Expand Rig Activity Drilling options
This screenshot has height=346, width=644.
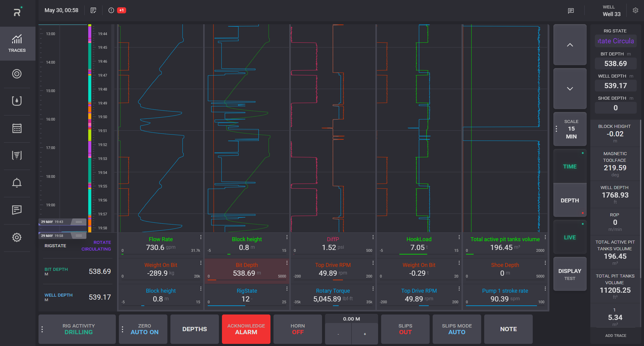tap(42, 329)
